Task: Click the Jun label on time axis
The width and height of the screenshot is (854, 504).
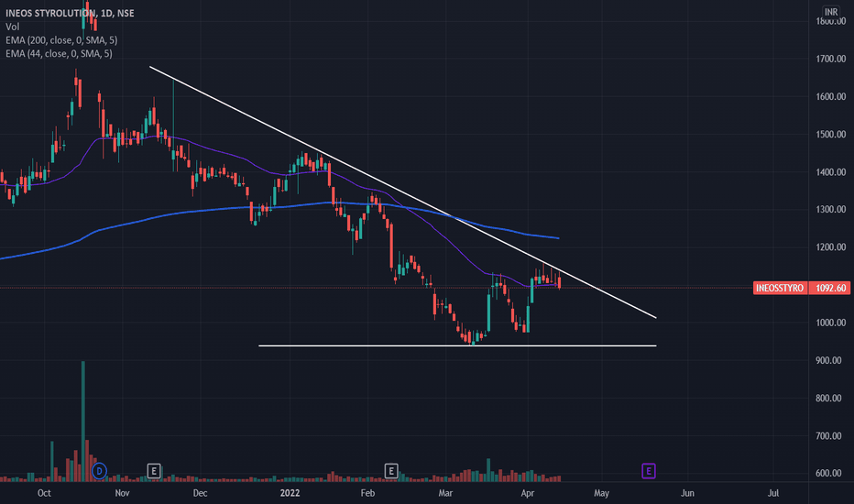Action: [687, 493]
